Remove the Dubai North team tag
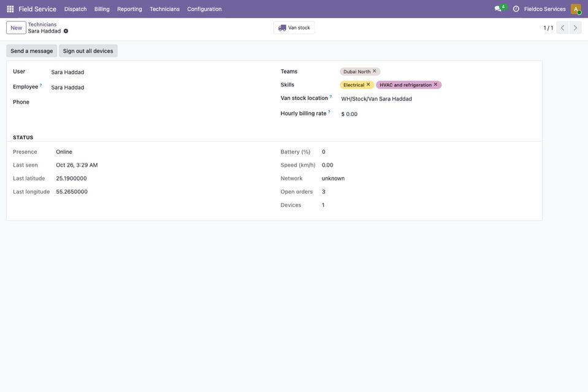 coord(374,71)
